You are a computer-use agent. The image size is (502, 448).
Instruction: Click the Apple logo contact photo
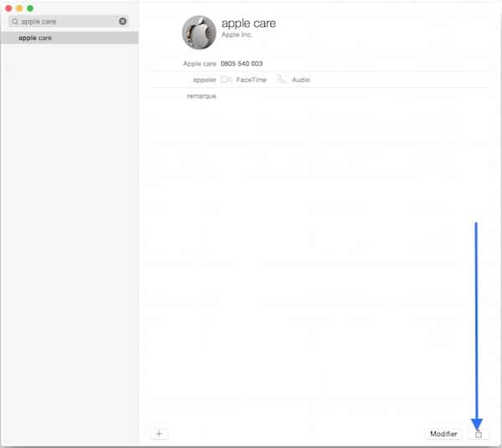[199, 33]
